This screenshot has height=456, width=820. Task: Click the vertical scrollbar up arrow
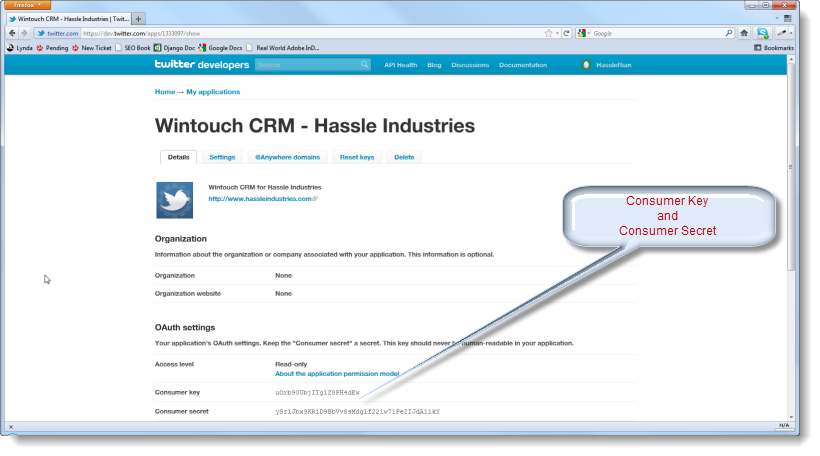[791, 59]
